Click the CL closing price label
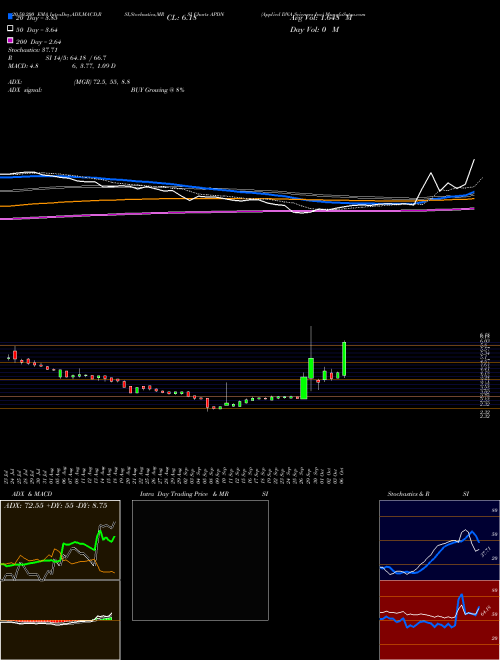The height and width of the screenshot is (660, 500). (182, 18)
